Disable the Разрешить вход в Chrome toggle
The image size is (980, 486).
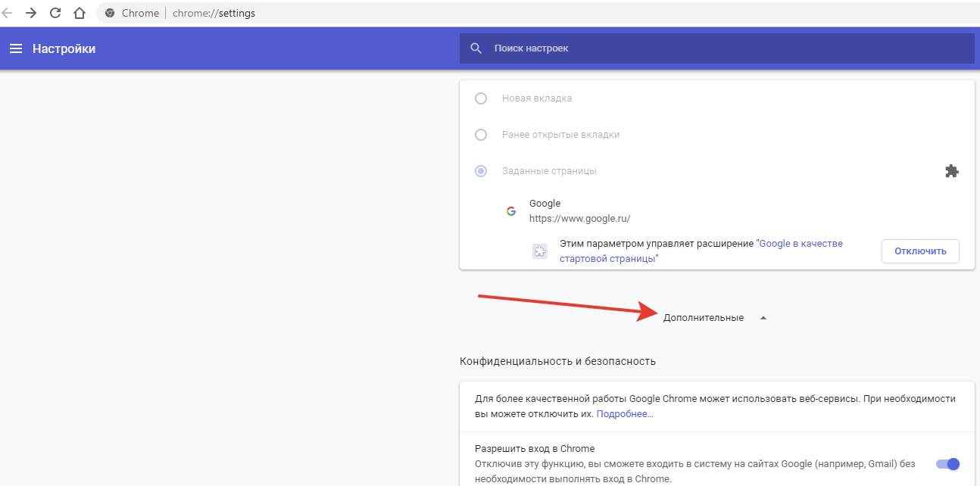[947, 464]
